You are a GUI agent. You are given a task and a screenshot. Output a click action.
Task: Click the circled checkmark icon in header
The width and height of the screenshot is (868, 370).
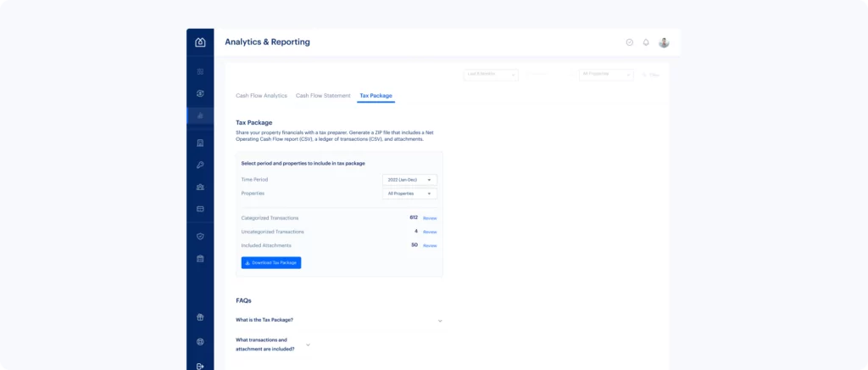coord(630,42)
